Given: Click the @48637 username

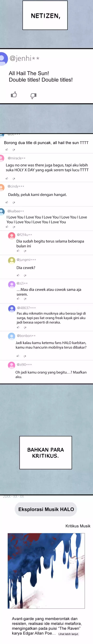Looking at the screenshot, I should (26, 308).
